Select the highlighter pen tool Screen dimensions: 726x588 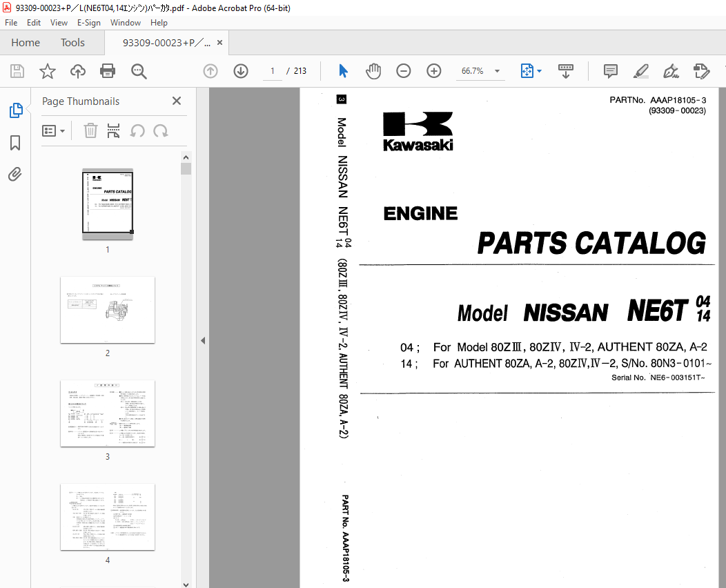pyautogui.click(x=641, y=71)
